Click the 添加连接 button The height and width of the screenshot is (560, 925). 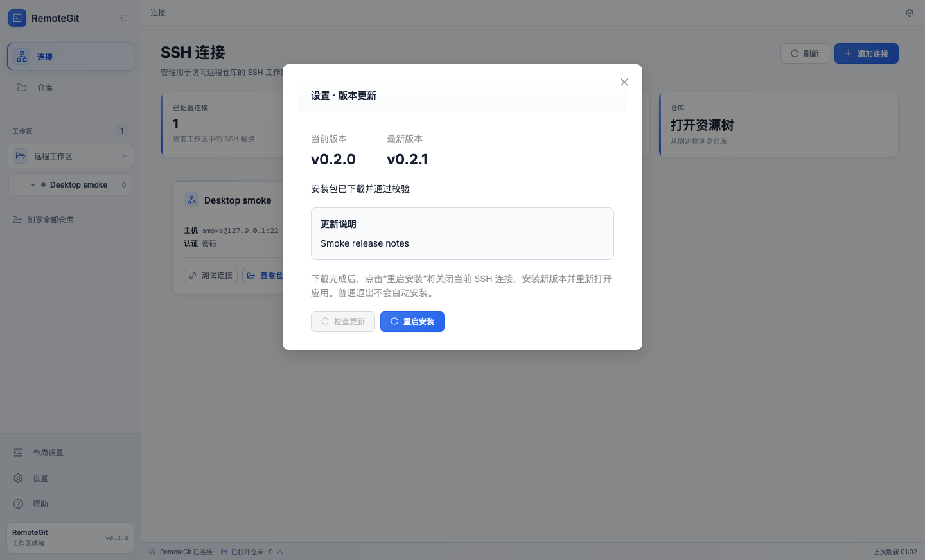(867, 53)
